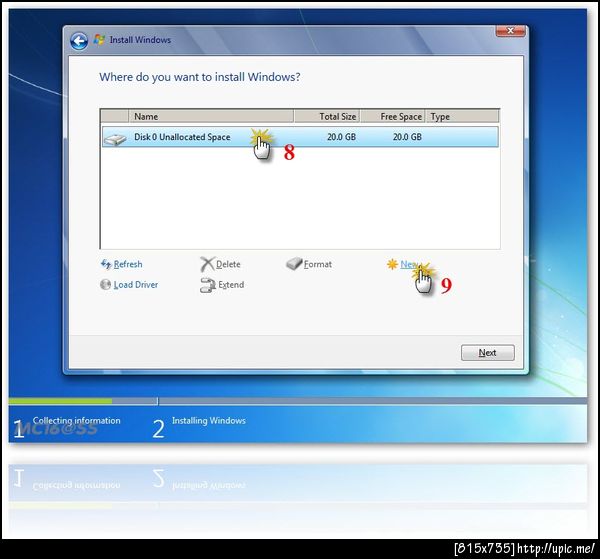Sort by the Free Space column header
The width and height of the screenshot is (600, 559).
[393, 116]
